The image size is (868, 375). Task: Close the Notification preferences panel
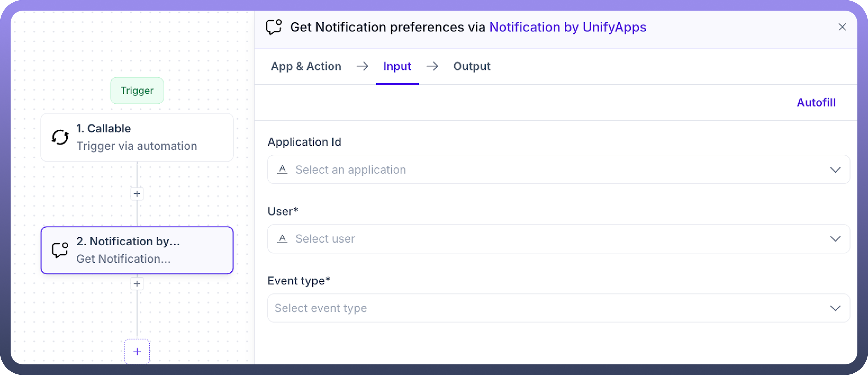[842, 27]
